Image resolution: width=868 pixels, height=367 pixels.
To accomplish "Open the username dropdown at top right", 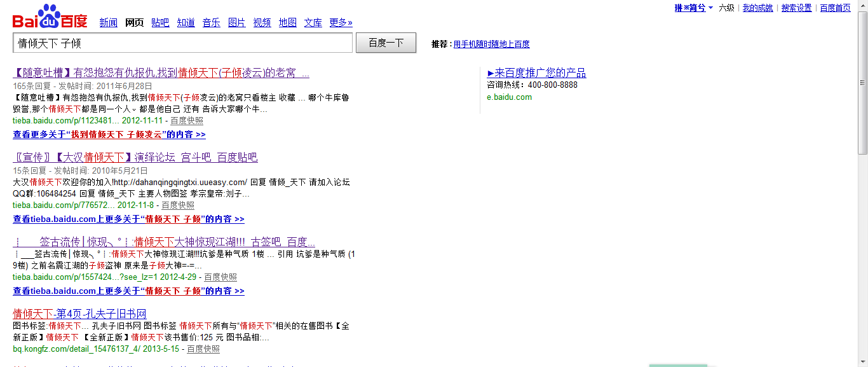I will coord(693,8).
